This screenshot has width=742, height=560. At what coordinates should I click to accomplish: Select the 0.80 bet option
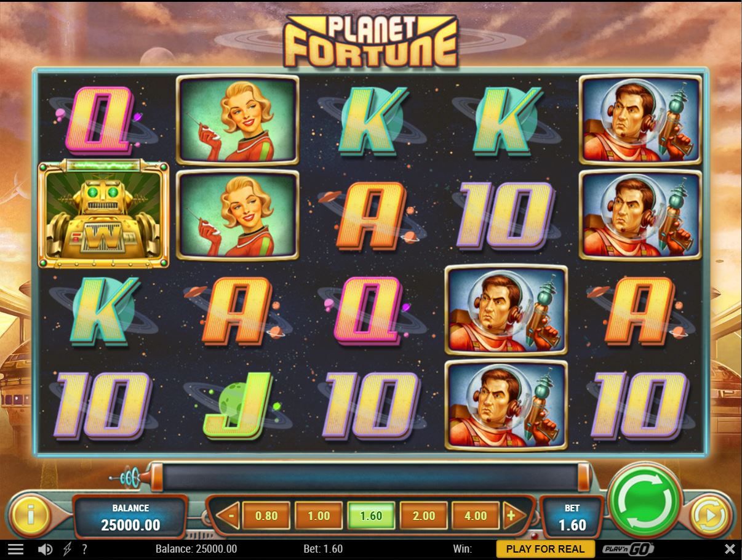pyautogui.click(x=266, y=516)
